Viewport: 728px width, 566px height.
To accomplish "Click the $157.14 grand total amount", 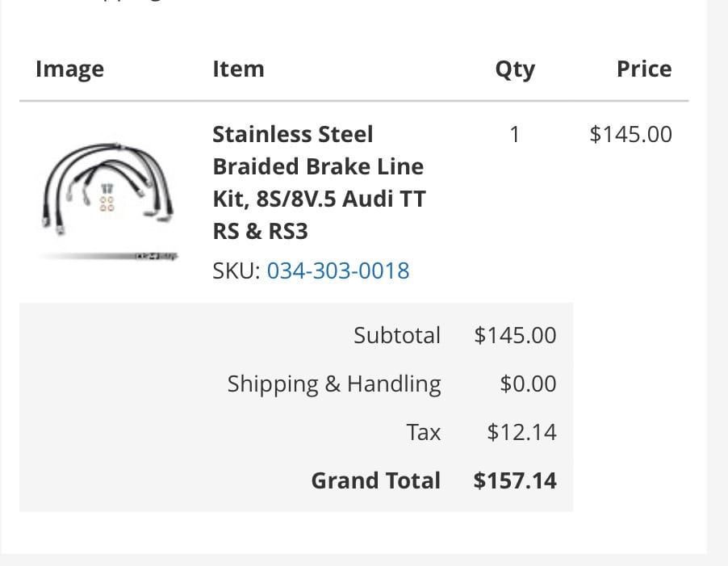I will pos(515,480).
